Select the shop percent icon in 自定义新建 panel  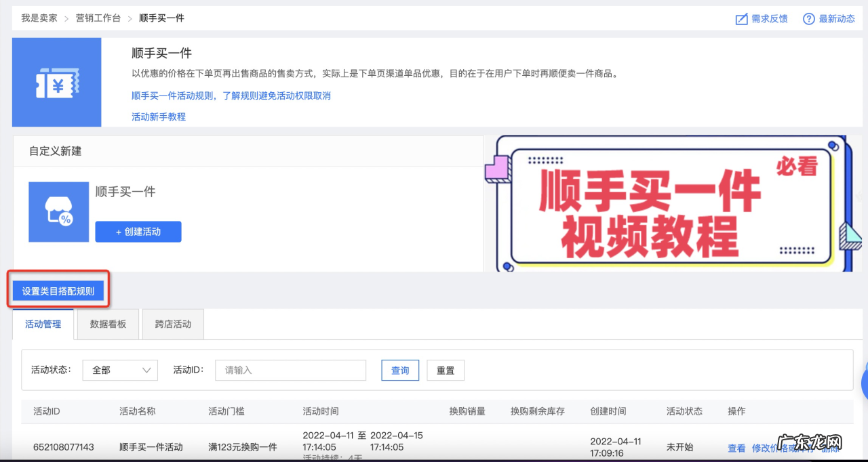59,211
